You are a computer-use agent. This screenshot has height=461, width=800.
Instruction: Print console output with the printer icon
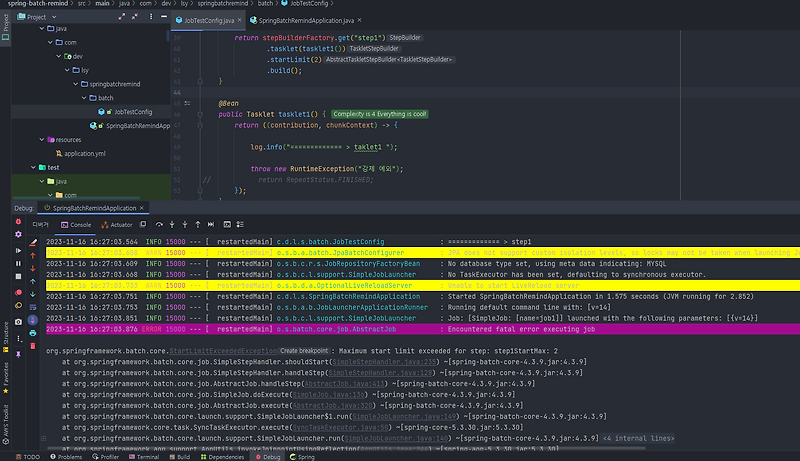[33, 334]
